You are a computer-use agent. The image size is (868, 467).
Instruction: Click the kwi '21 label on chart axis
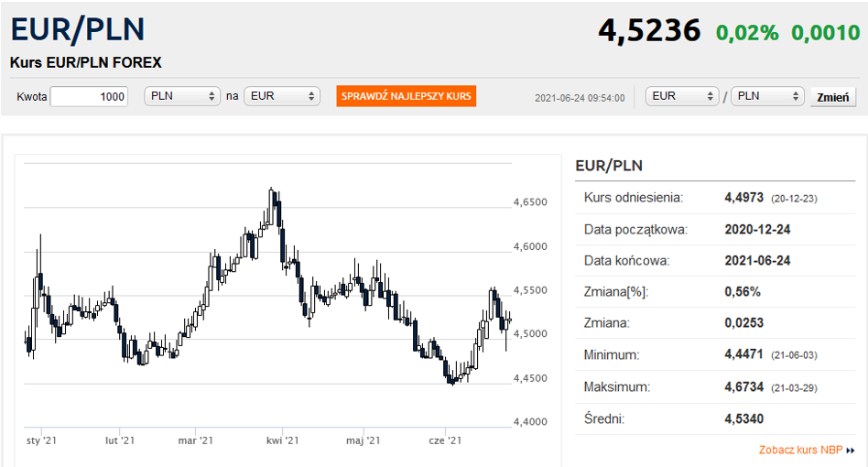tap(282, 440)
